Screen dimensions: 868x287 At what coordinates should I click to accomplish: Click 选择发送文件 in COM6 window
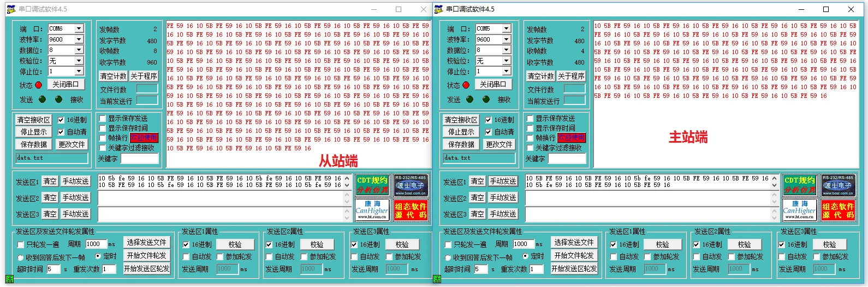pos(147,242)
